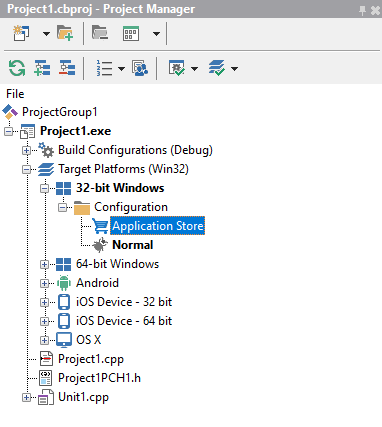Expand the Unit1.cpp node
Viewport: 382px width, 427px height.
coord(27,397)
